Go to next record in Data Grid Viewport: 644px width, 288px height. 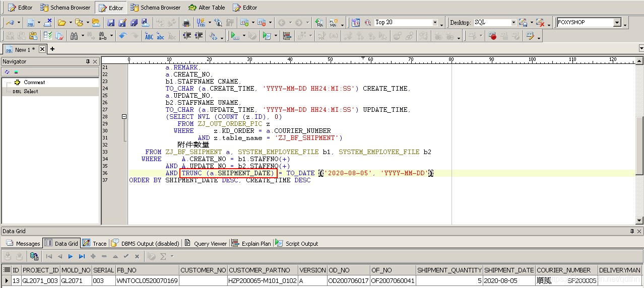pos(71,256)
